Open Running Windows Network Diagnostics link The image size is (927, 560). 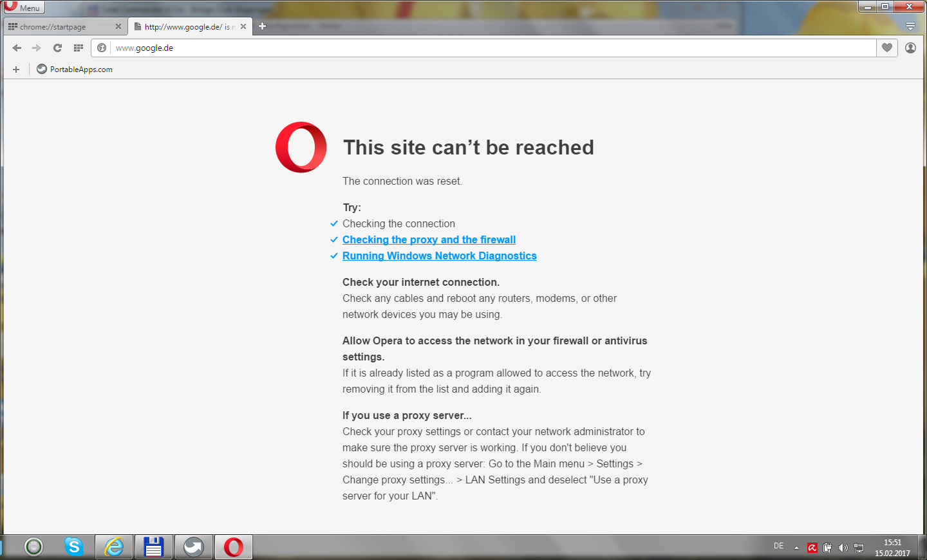[440, 256]
